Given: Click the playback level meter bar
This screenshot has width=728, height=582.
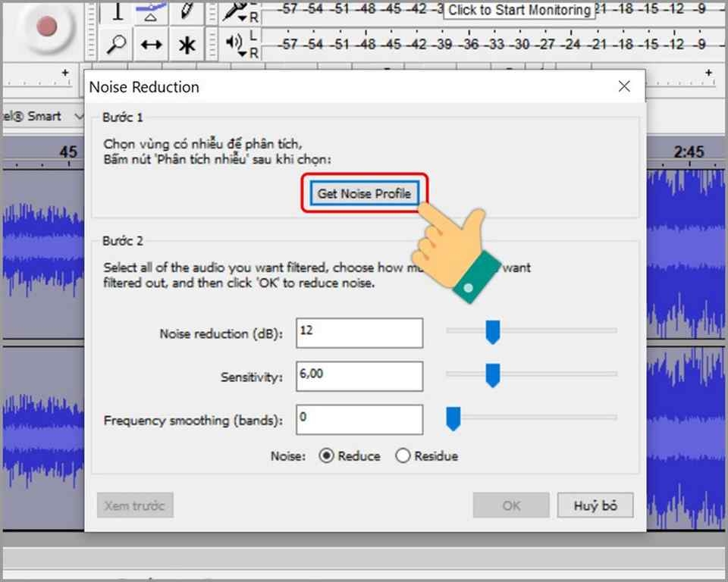Looking at the screenshot, I should tap(493, 45).
